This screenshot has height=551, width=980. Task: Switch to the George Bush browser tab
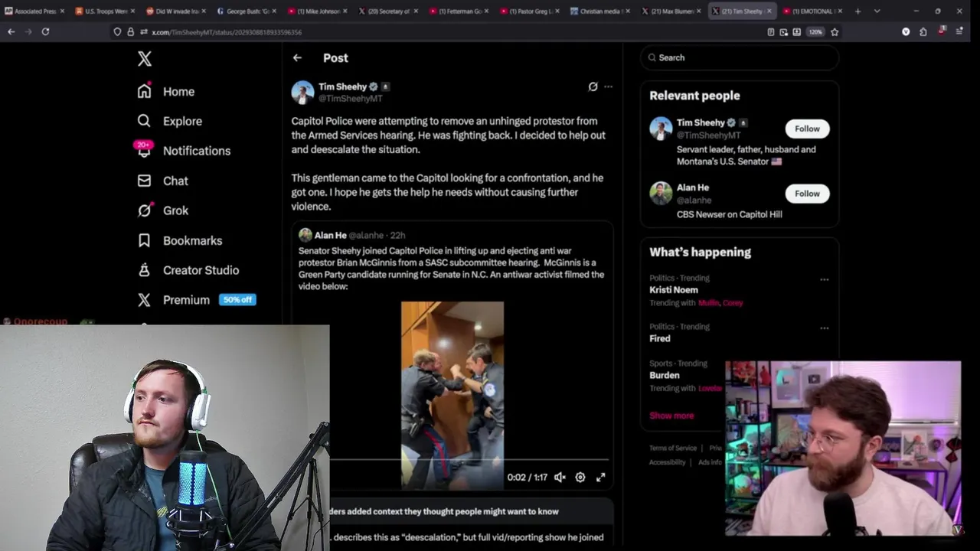pos(247,11)
